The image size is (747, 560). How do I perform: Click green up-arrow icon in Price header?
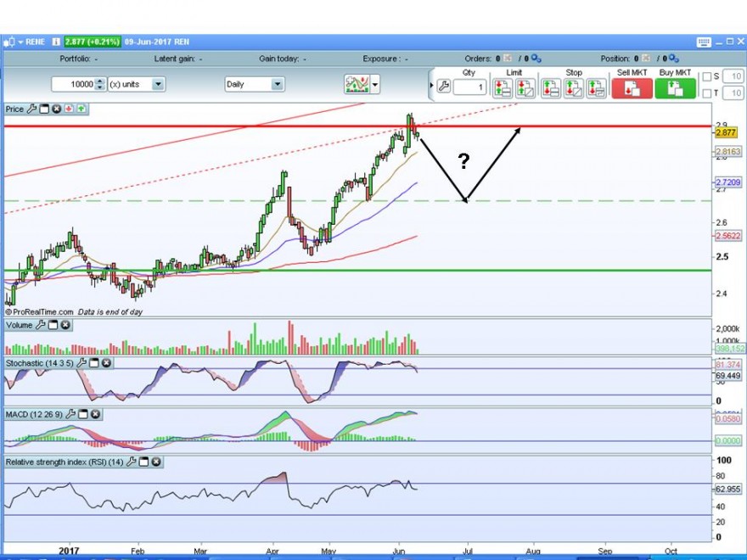81,109
